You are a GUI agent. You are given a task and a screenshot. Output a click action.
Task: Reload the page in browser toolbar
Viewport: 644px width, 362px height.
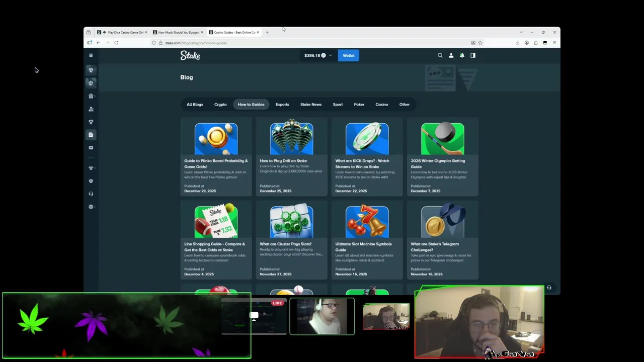(x=116, y=43)
